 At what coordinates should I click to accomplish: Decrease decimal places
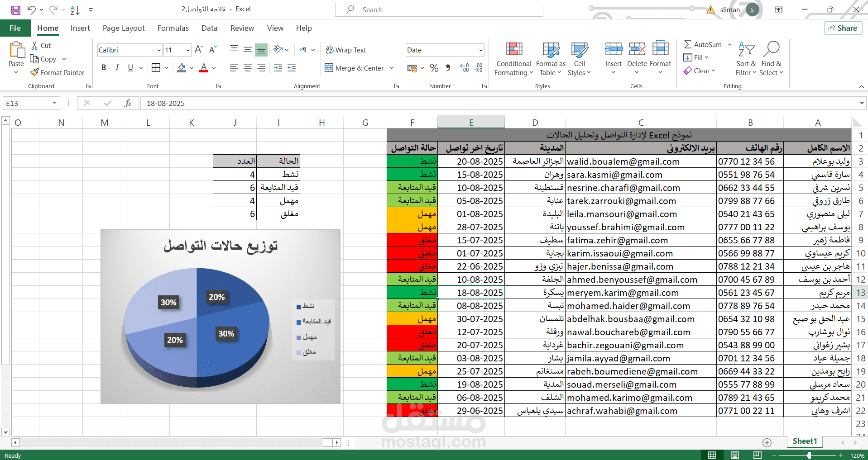click(x=479, y=68)
